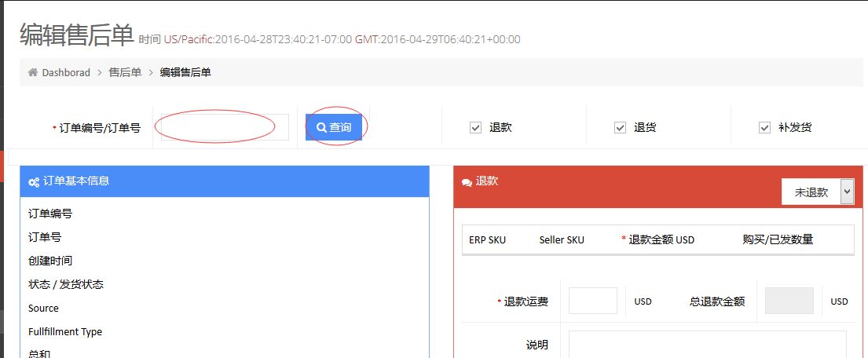The height and width of the screenshot is (358, 868).
Task: Toggle the 退款 checkbox
Action: 475,128
